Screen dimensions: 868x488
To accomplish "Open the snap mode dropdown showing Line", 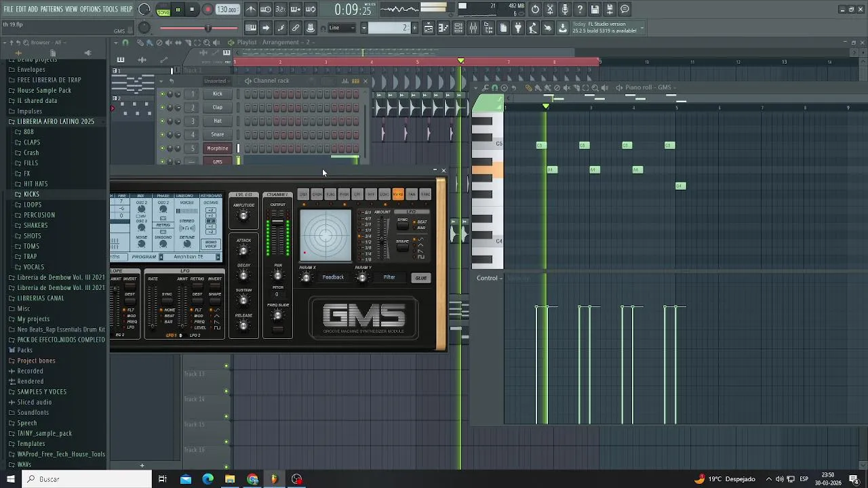I will tap(343, 28).
